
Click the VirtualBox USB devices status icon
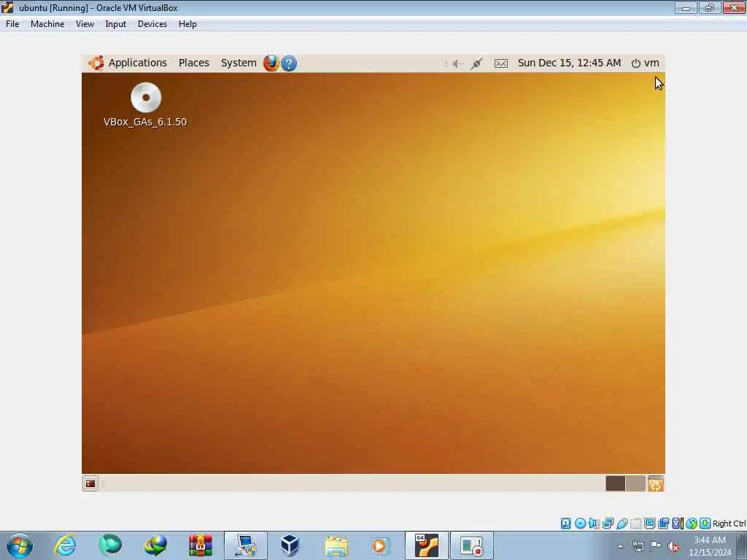tap(622, 524)
